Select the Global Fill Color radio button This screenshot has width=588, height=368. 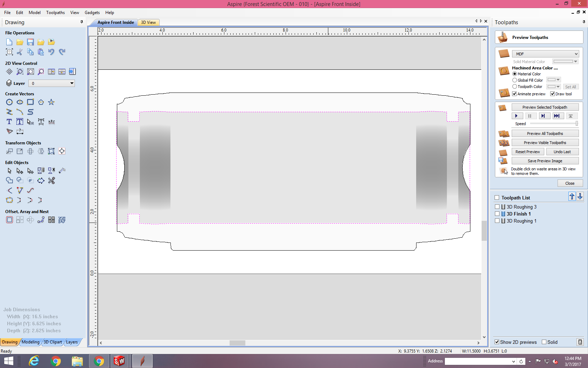[514, 80]
